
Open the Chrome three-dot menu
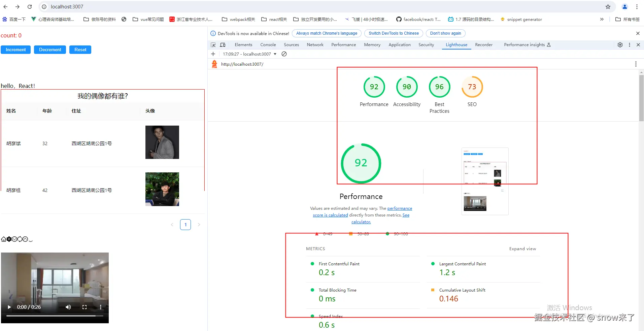tap(637, 7)
